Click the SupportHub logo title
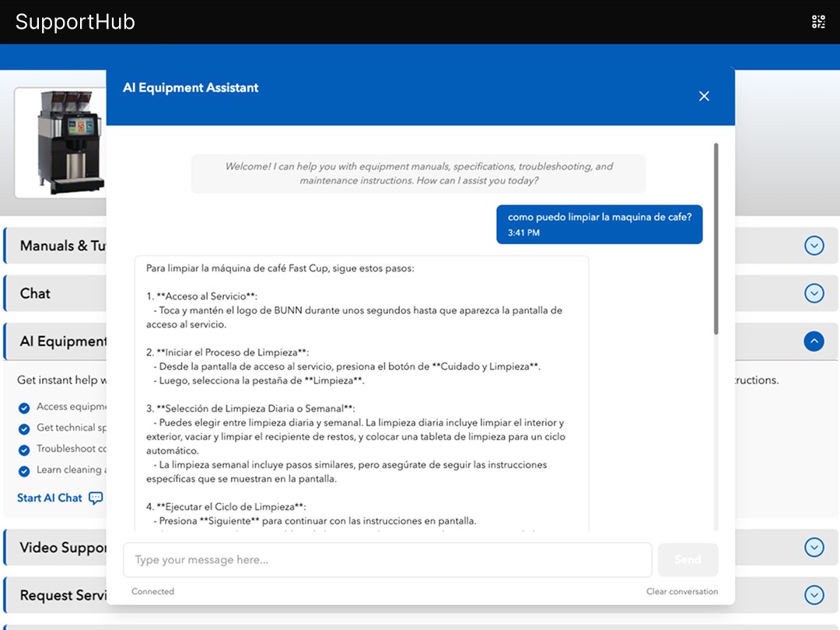 point(75,22)
